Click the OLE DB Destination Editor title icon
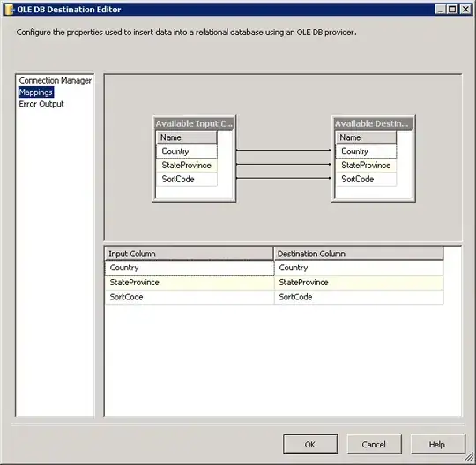This screenshot has width=476, height=465. click(x=10, y=10)
